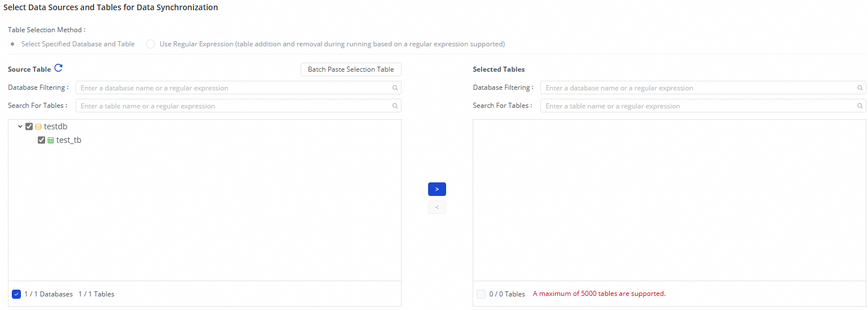Click the refresh icon beside Source Table
This screenshot has height=310, width=868.
pos(58,69)
